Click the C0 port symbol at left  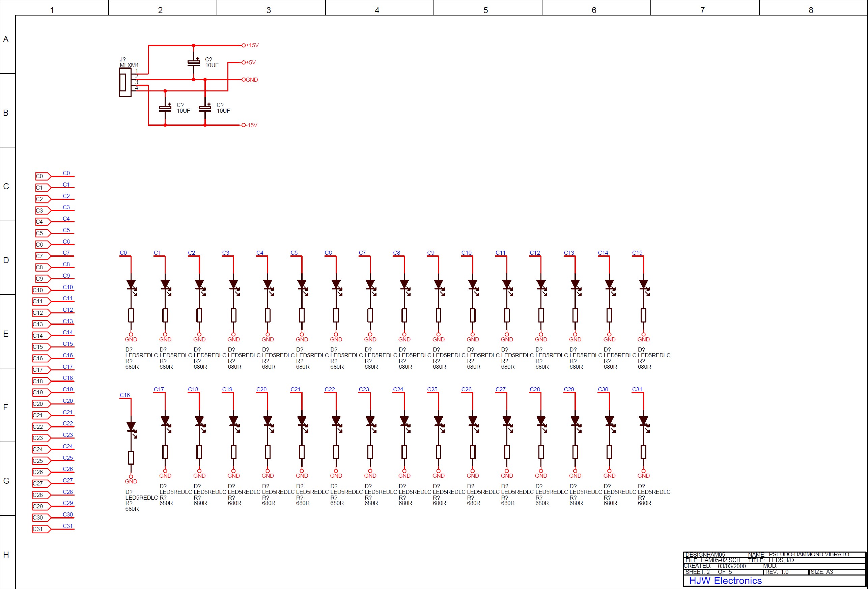pyautogui.click(x=42, y=176)
